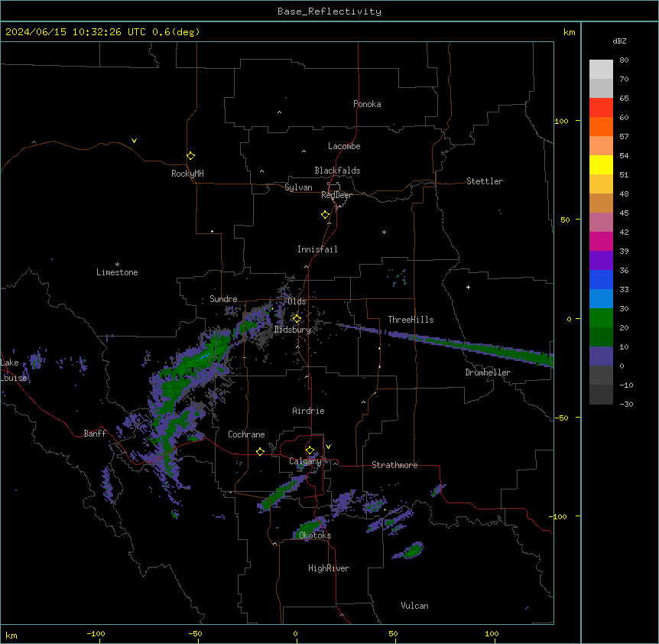Click the -30 value in the dBZ legend
Image resolution: width=659 pixels, height=644 pixels.
pos(626,405)
